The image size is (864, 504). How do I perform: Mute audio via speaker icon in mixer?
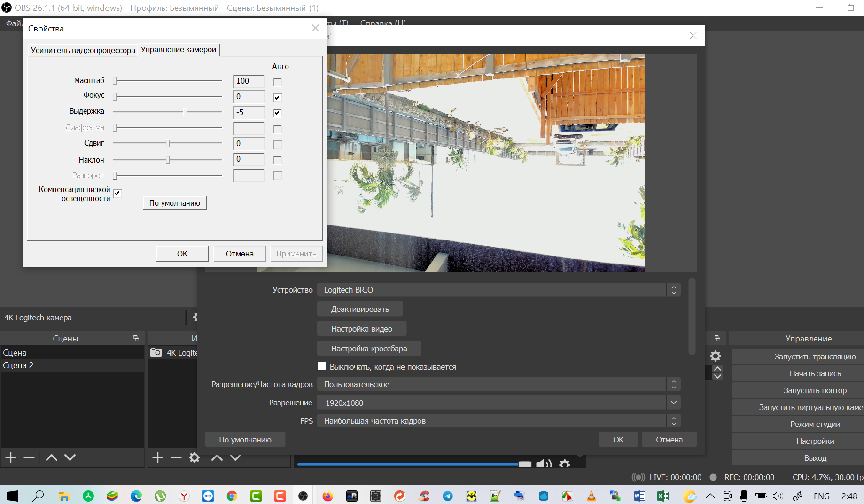[x=544, y=464]
